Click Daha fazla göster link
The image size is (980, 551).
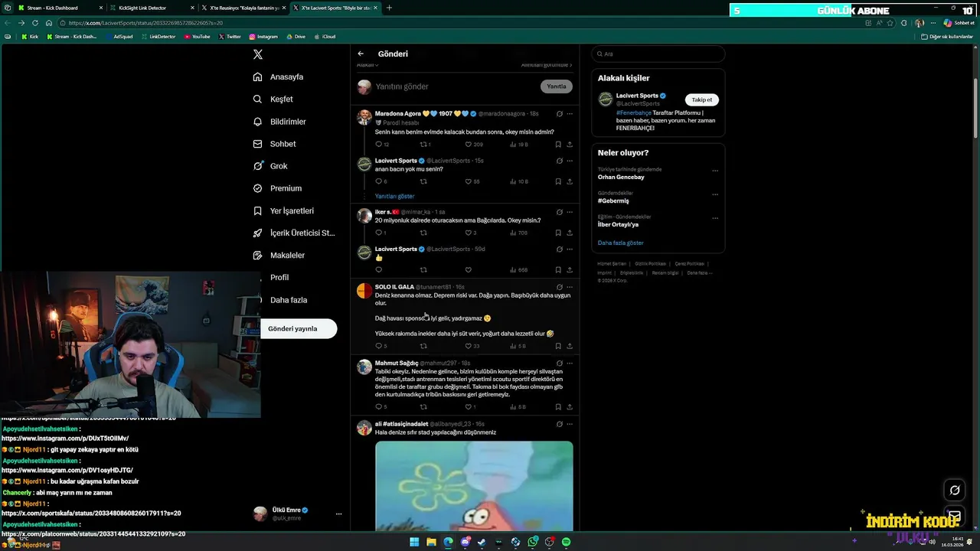click(621, 243)
